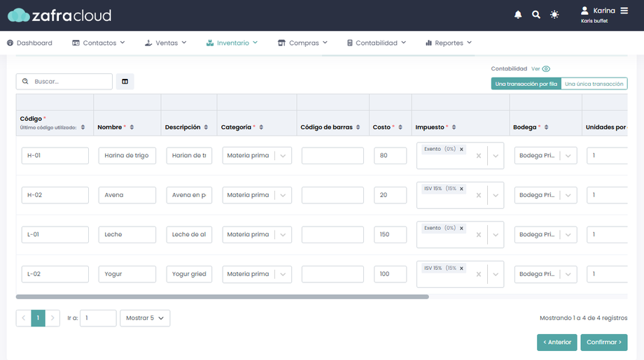Expand Categoría dropdown for Harina de trigo
The image size is (644, 360).
coord(283,156)
